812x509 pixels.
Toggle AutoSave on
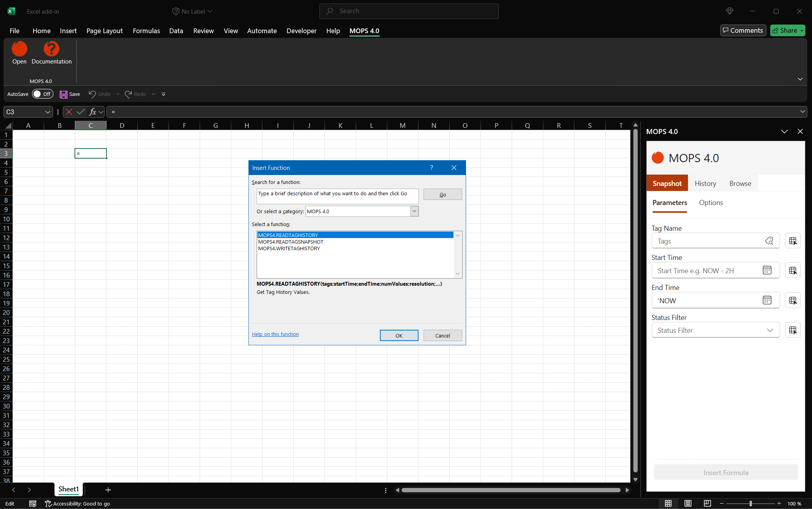click(42, 94)
